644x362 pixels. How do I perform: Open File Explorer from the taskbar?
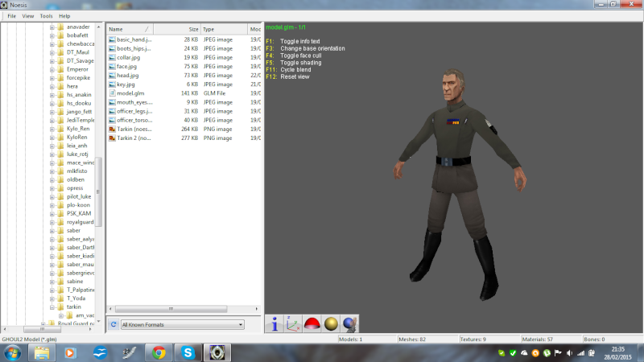[x=42, y=352]
